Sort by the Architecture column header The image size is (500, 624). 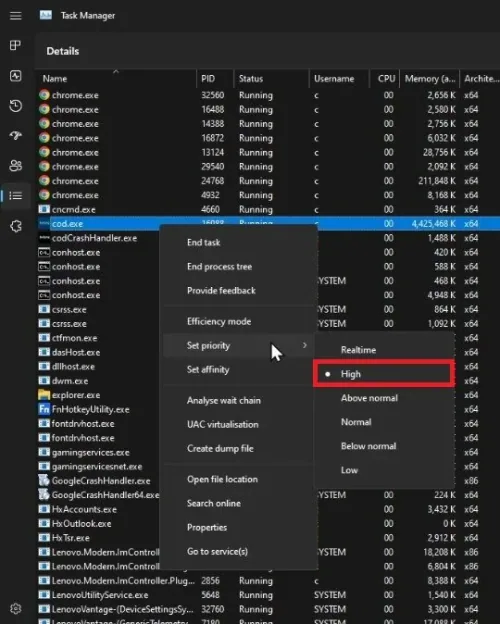480,78
